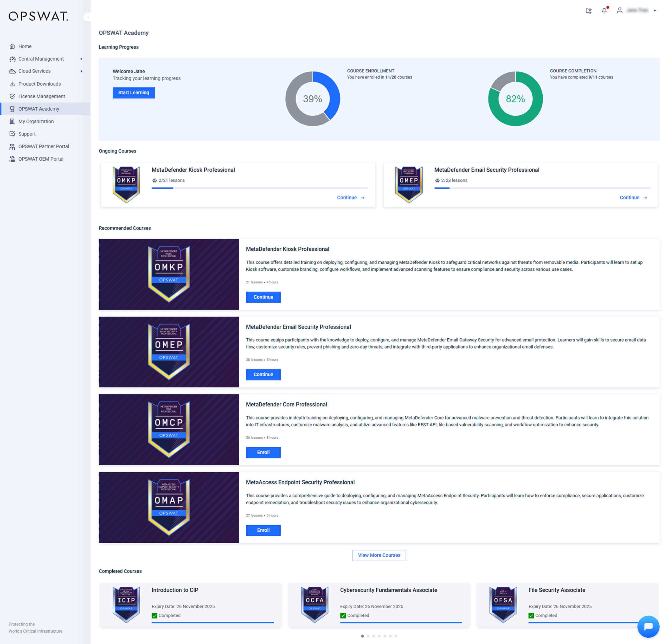Click the OPSWAT Partner Portal people icon
The image size is (668, 644).
(12, 146)
